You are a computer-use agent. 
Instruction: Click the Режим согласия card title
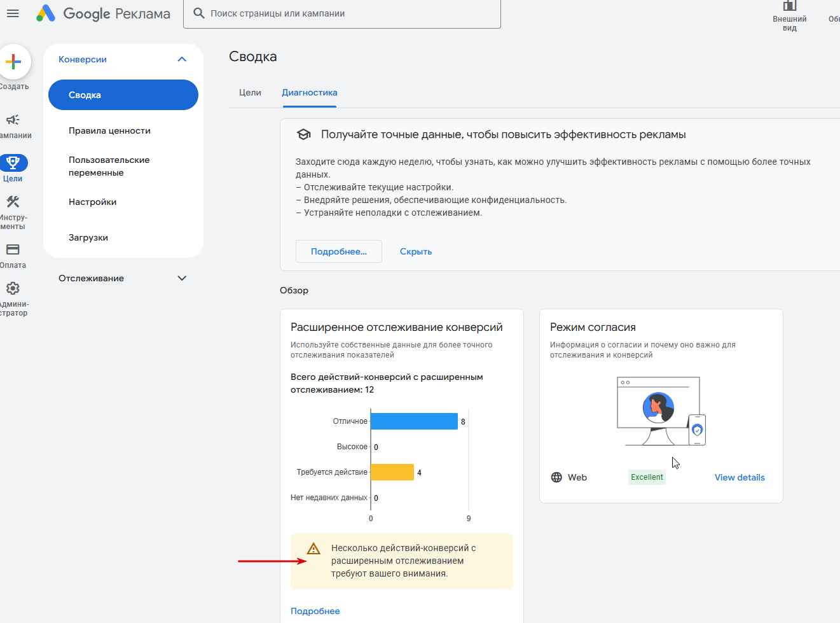(593, 327)
